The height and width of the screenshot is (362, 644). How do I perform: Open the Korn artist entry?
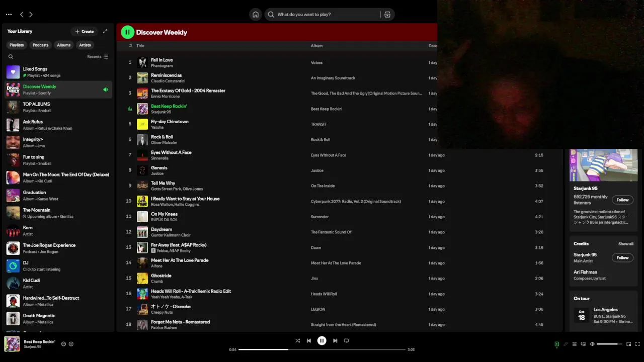(58, 230)
